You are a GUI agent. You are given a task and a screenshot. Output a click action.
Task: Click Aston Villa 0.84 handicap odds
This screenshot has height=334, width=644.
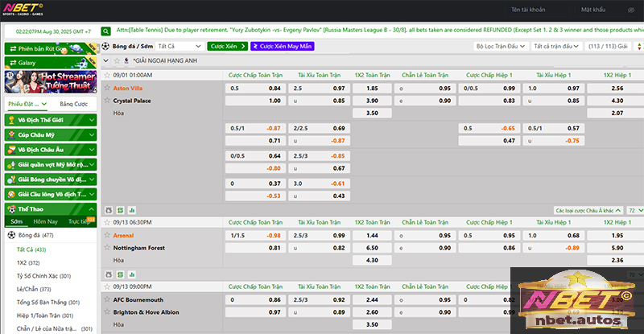(x=275, y=88)
